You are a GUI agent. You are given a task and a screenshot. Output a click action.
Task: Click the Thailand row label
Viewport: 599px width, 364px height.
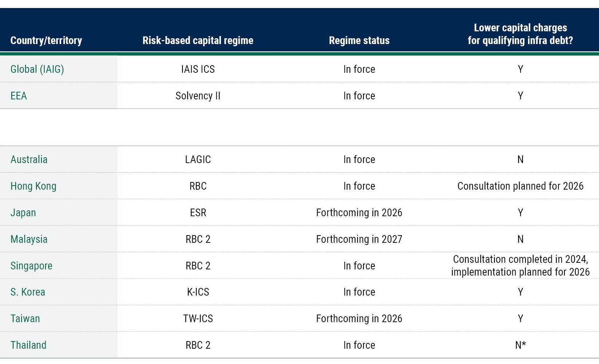click(x=28, y=345)
